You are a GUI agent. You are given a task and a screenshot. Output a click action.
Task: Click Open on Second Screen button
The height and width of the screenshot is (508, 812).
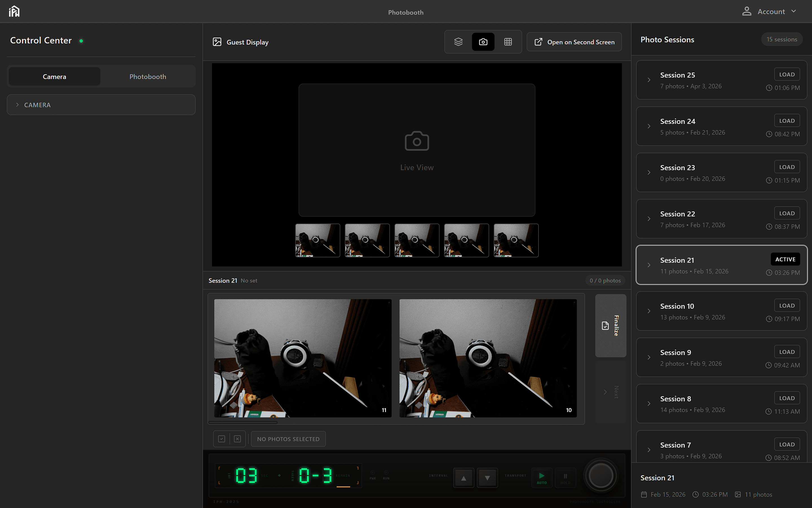pos(574,42)
